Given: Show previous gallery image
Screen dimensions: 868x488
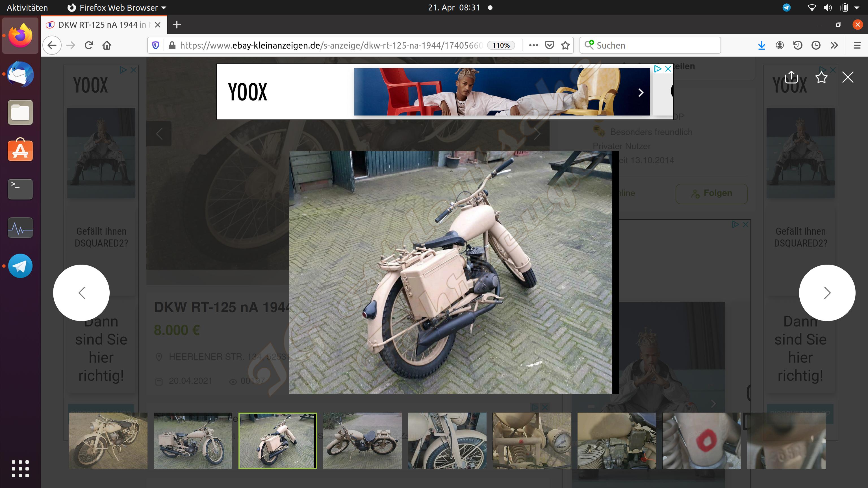Looking at the screenshot, I should tap(81, 293).
